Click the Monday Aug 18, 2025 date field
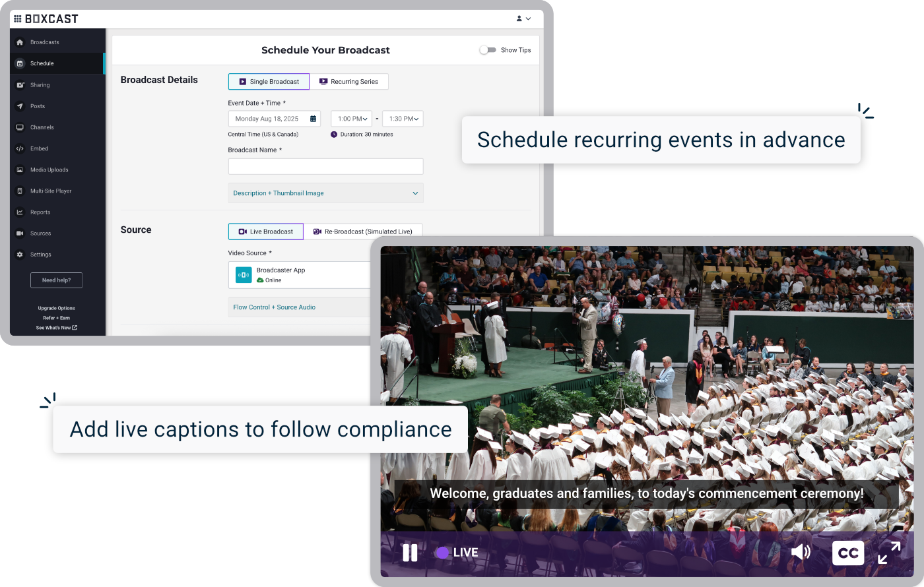Image resolution: width=924 pixels, height=587 pixels. 275,119
